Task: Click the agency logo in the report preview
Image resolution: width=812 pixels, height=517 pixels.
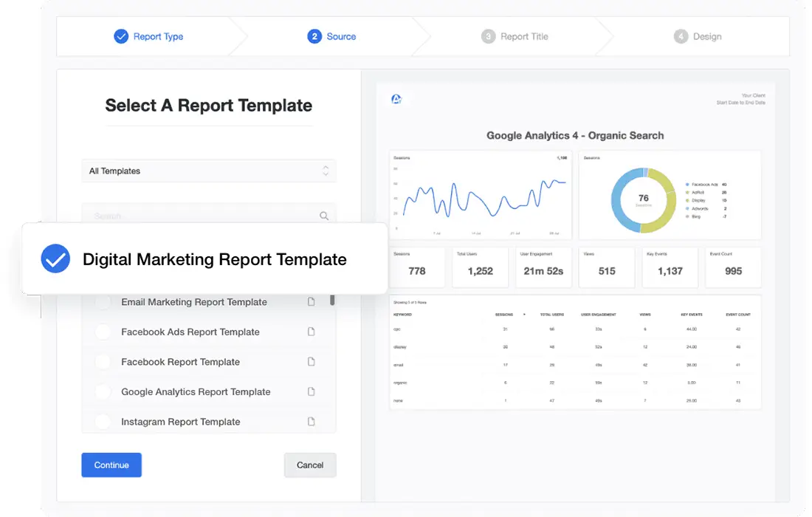Action: coord(398,97)
